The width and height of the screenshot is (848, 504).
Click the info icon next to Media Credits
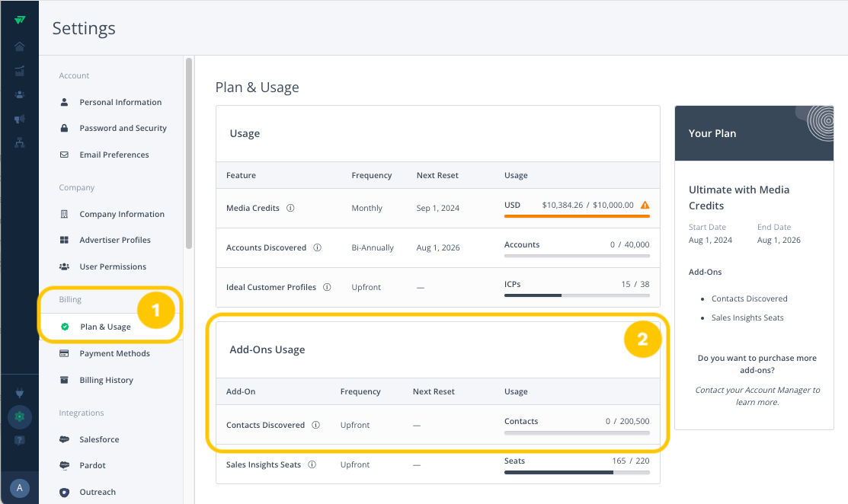pyautogui.click(x=290, y=208)
